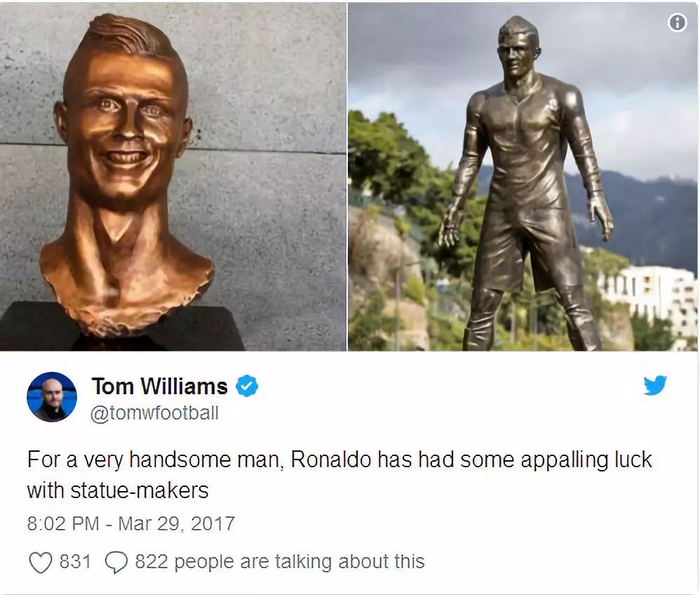The image size is (700, 595).
Task: Click the tweet text starting 'For a very handsome'
Action: point(339,475)
